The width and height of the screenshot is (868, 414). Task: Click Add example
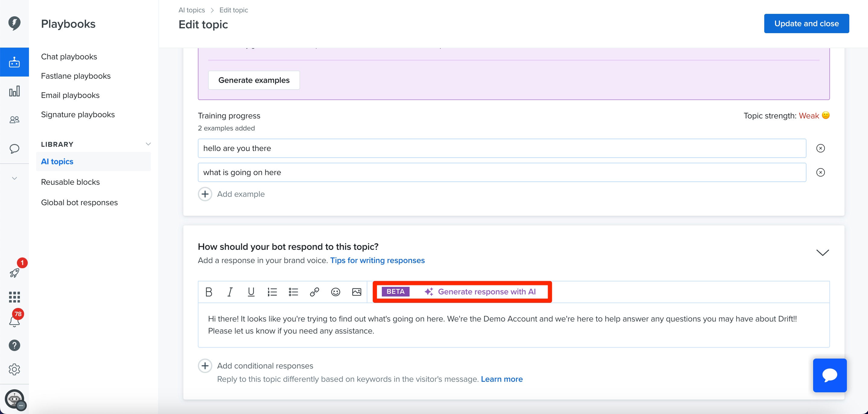(231, 194)
